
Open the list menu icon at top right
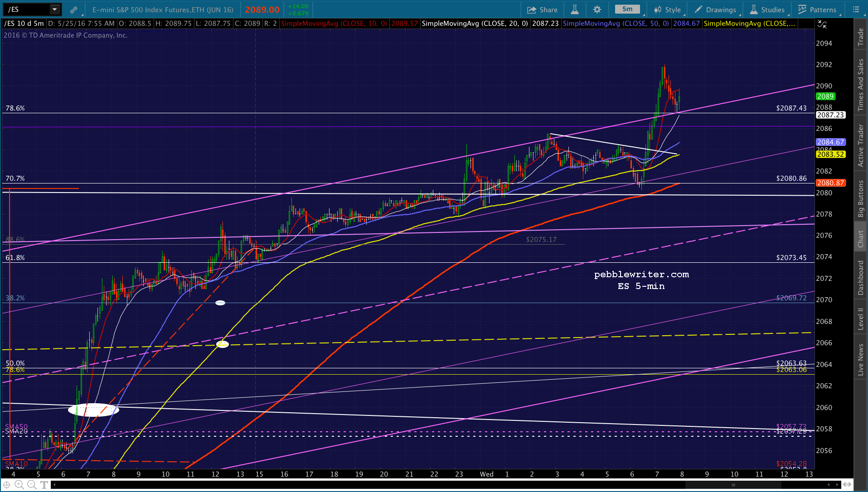pos(856,10)
